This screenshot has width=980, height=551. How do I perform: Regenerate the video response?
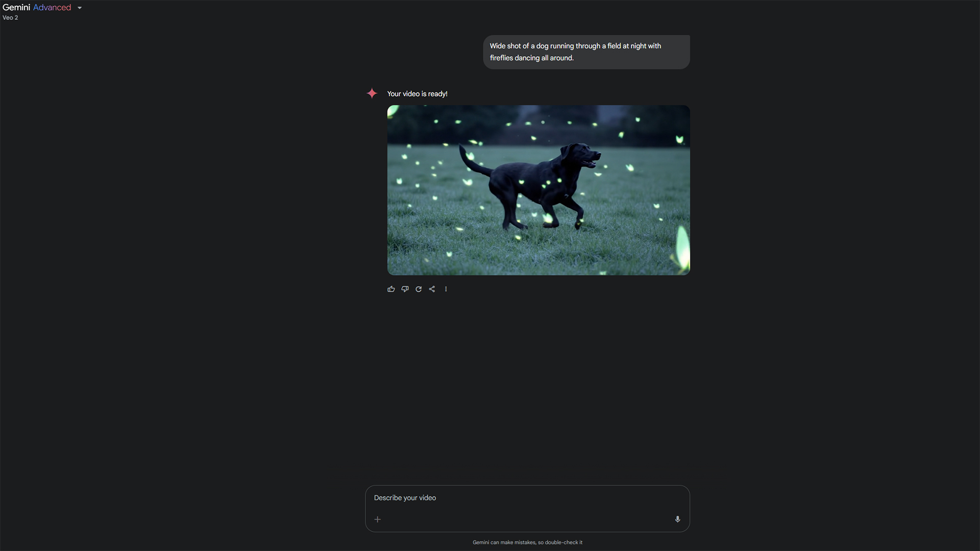[419, 289]
